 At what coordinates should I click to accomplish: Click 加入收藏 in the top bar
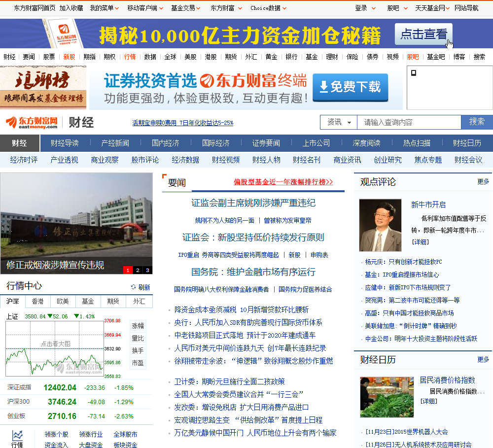pyautogui.click(x=71, y=8)
